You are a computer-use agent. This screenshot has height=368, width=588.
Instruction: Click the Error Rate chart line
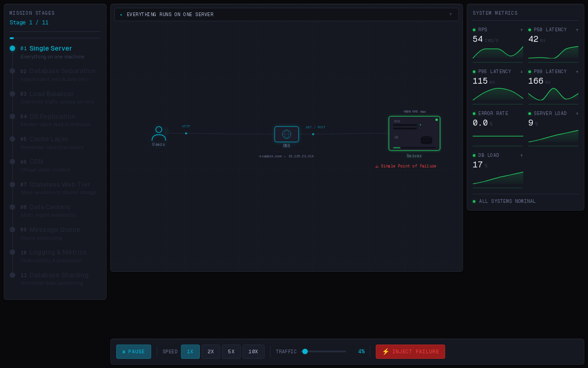click(x=498, y=136)
